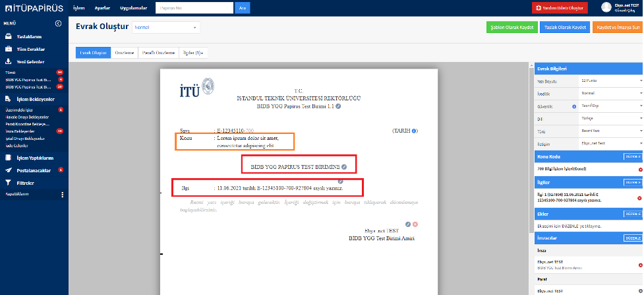
Task: Open İletişim dropdown Ebys.net Test
Action: [x=611, y=143]
